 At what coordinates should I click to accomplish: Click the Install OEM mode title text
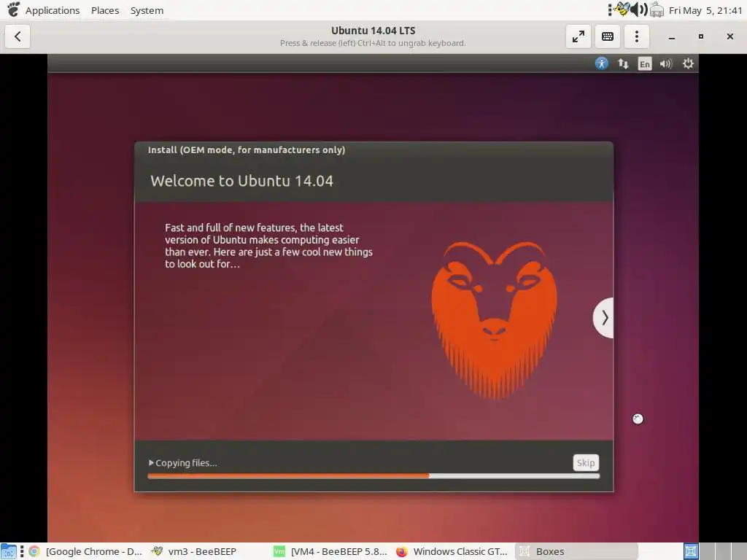point(247,150)
